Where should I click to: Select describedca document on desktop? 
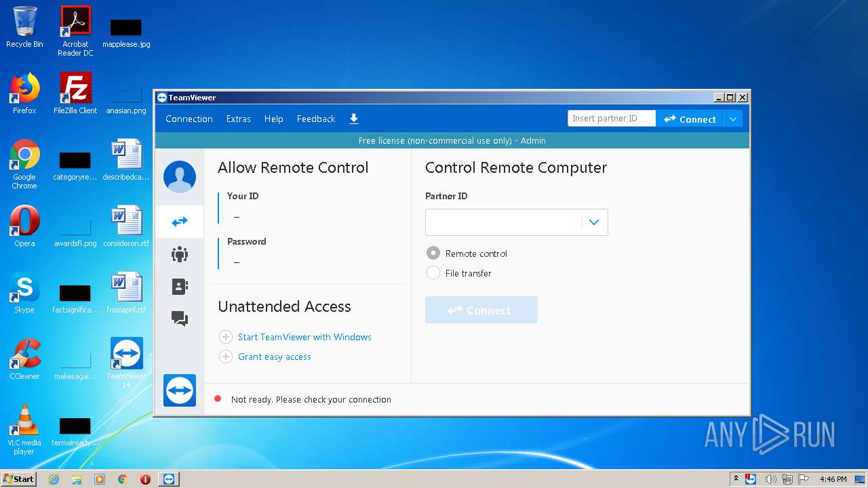tap(126, 160)
